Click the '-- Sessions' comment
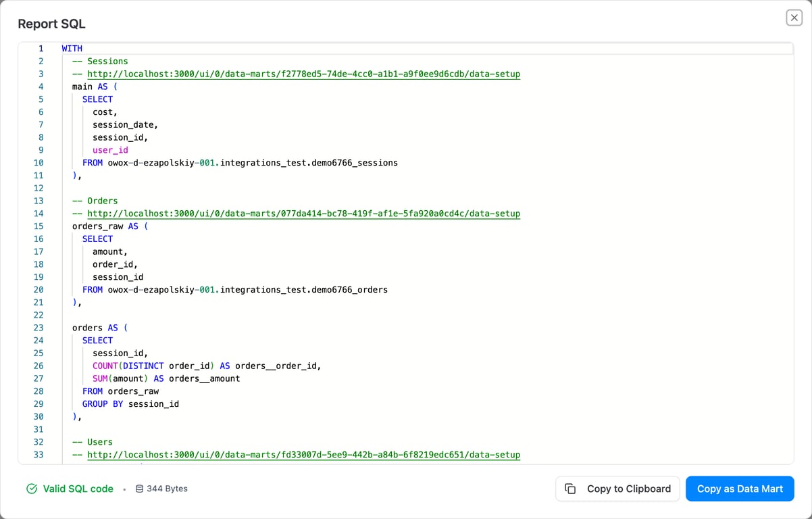This screenshot has height=519, width=812. click(100, 61)
